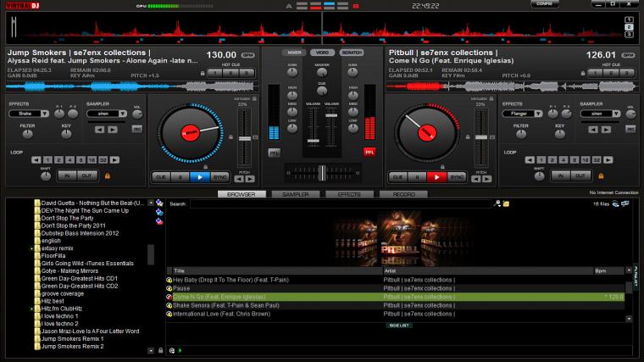The width and height of the screenshot is (644, 362).
Task: Set loop OUT point on right deck
Action: point(580,175)
